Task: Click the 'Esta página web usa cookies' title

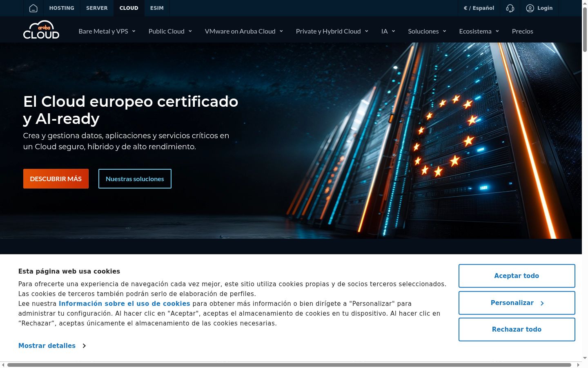Action: (x=69, y=272)
